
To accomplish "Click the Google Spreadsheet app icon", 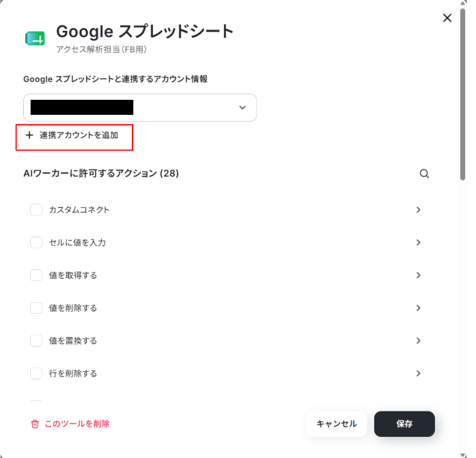I will [x=35, y=38].
